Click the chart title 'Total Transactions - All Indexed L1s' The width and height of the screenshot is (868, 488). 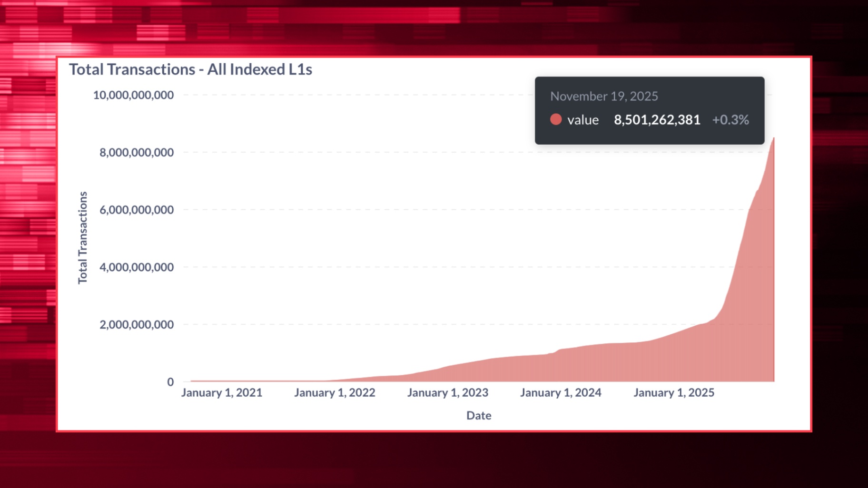click(x=190, y=69)
